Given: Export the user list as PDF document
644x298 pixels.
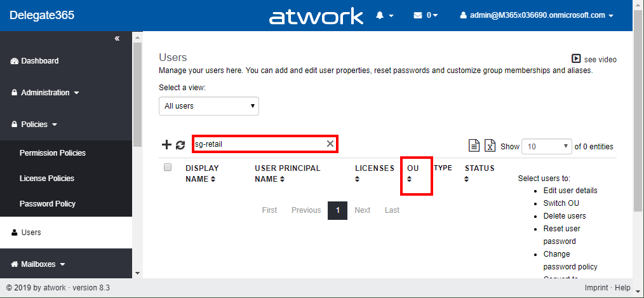Looking at the screenshot, I should click(474, 146).
